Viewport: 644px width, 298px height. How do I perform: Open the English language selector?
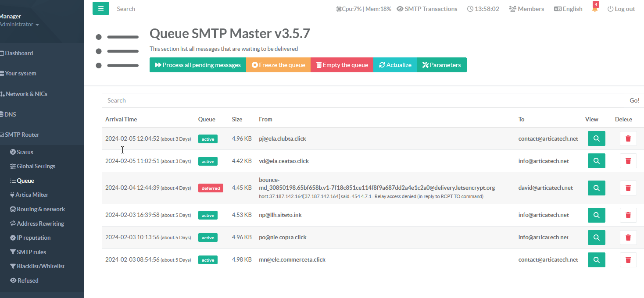coord(568,9)
